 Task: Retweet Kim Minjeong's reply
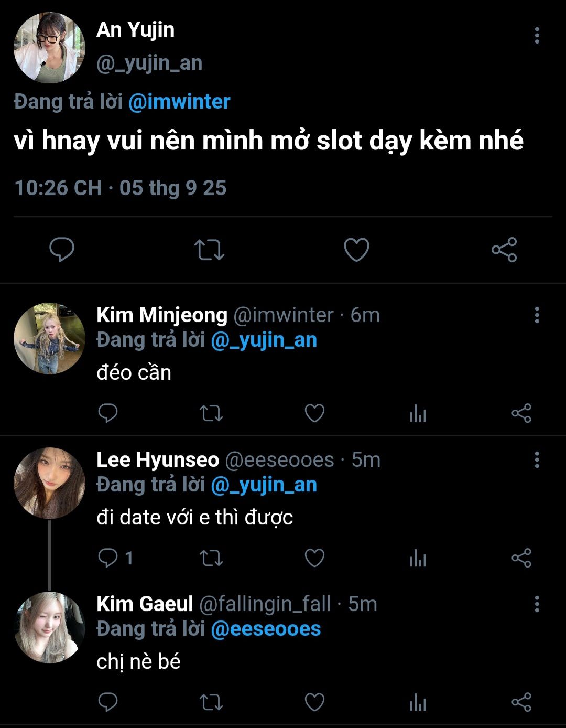click(211, 413)
